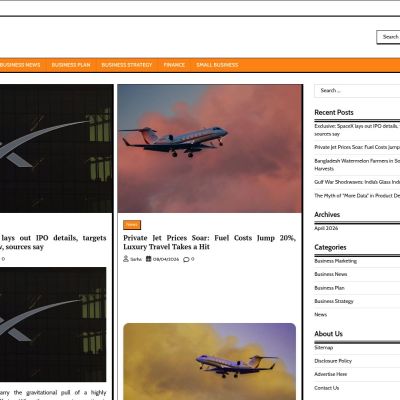Open the jet yellow clouds article image
The image size is (400, 400).
(x=210, y=361)
